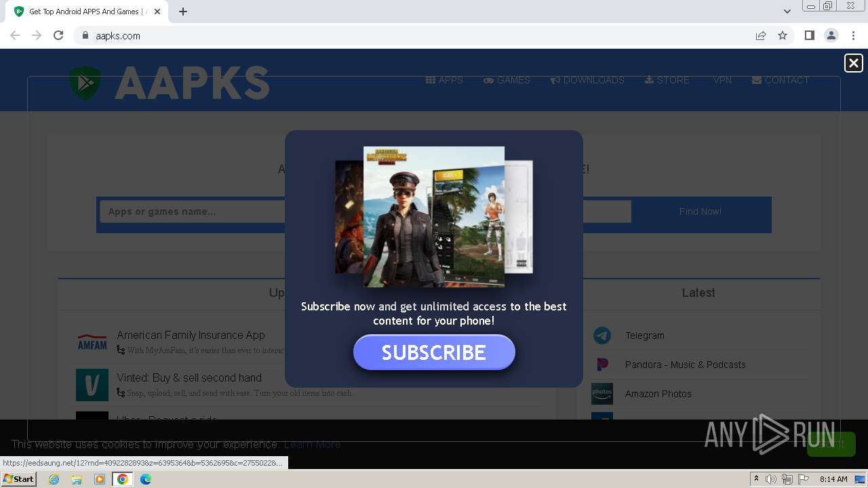Select the Get Top Android APPS tab
This screenshot has width=868, height=488.
pyautogui.click(x=87, y=12)
